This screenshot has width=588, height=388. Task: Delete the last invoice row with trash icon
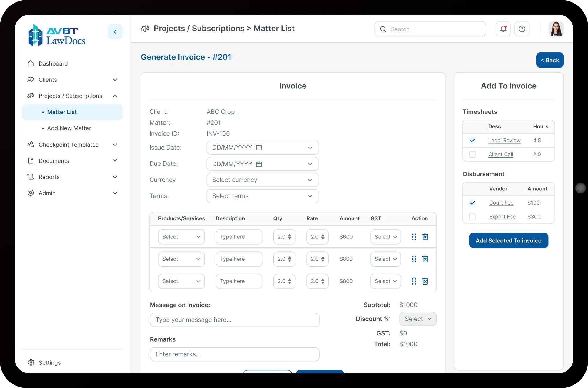pyautogui.click(x=425, y=281)
